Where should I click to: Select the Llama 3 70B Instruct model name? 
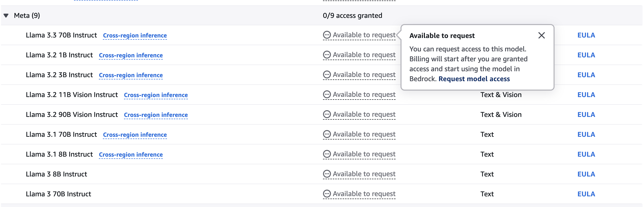58,194
